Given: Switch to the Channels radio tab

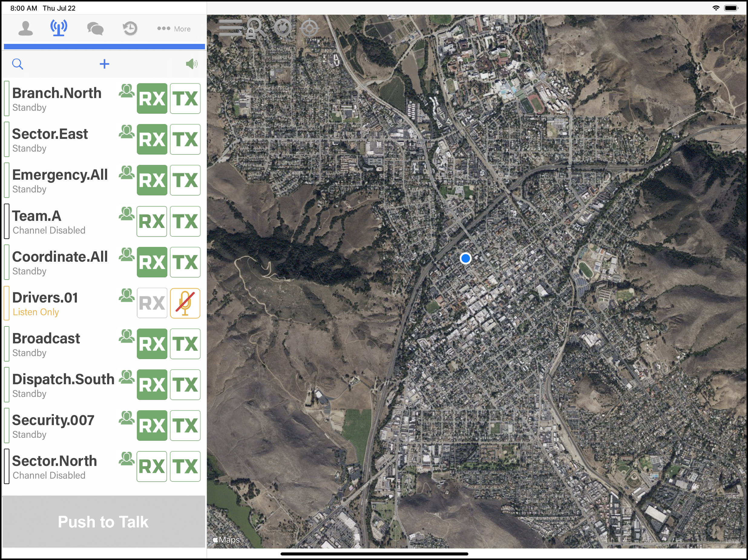Looking at the screenshot, I should click(59, 28).
